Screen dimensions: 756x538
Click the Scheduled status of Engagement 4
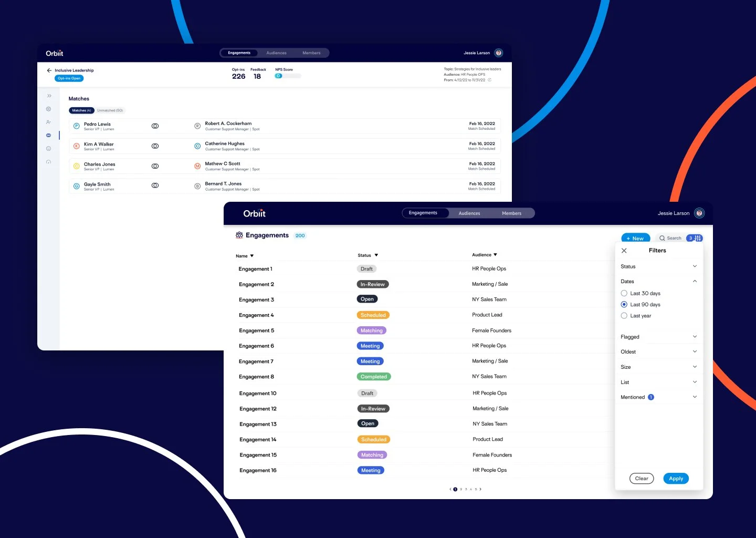[373, 315]
